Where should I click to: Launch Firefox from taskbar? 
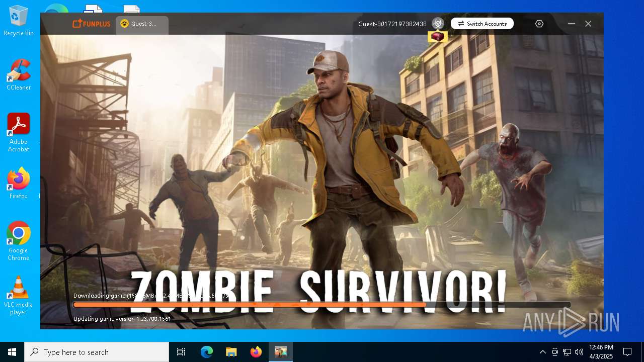256,352
